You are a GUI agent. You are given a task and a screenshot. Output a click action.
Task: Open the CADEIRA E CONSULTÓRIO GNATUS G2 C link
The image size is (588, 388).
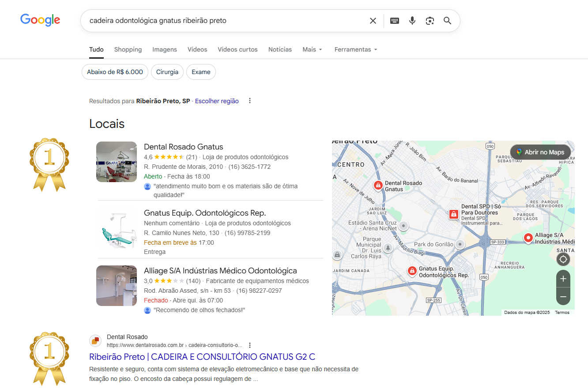(202, 357)
